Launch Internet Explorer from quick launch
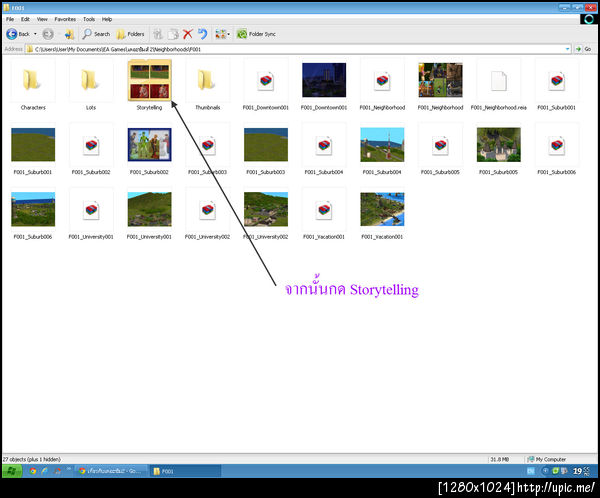The width and height of the screenshot is (600, 498). coord(45,471)
